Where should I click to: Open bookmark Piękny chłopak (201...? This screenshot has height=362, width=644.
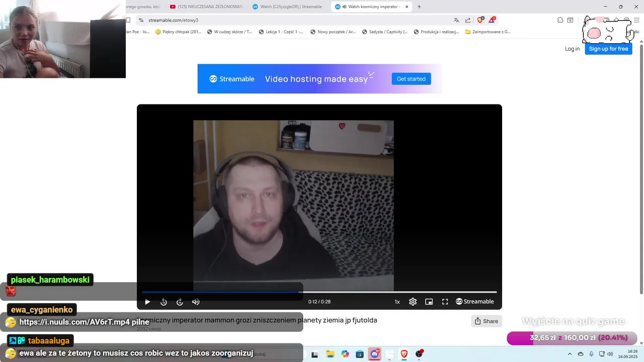coord(178,32)
